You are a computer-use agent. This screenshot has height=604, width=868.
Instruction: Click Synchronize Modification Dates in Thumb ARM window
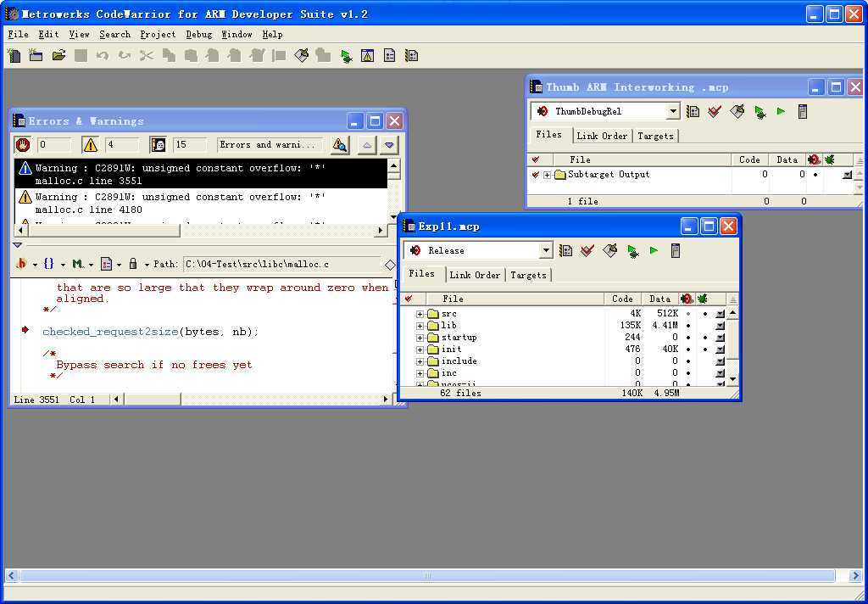(x=714, y=112)
